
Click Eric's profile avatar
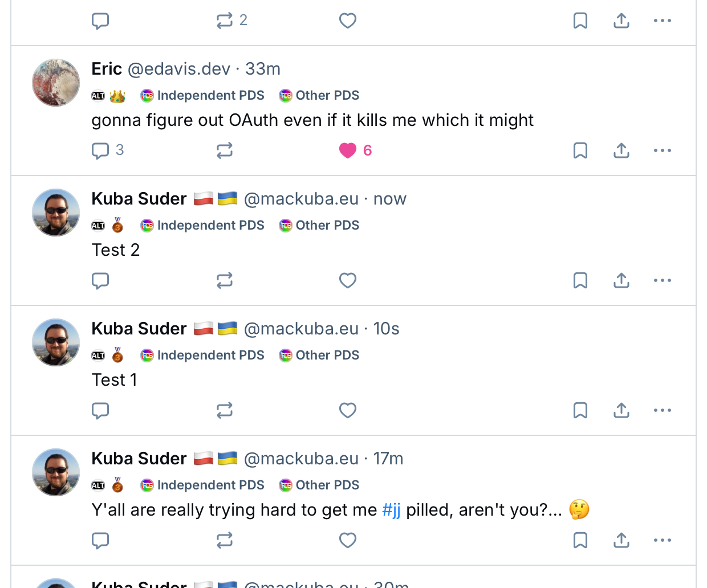(56, 83)
